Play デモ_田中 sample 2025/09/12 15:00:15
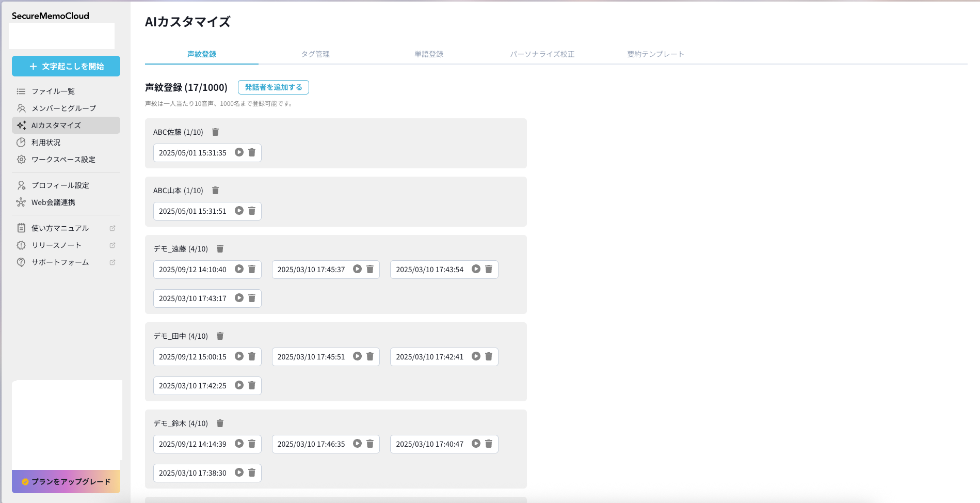 239,356
